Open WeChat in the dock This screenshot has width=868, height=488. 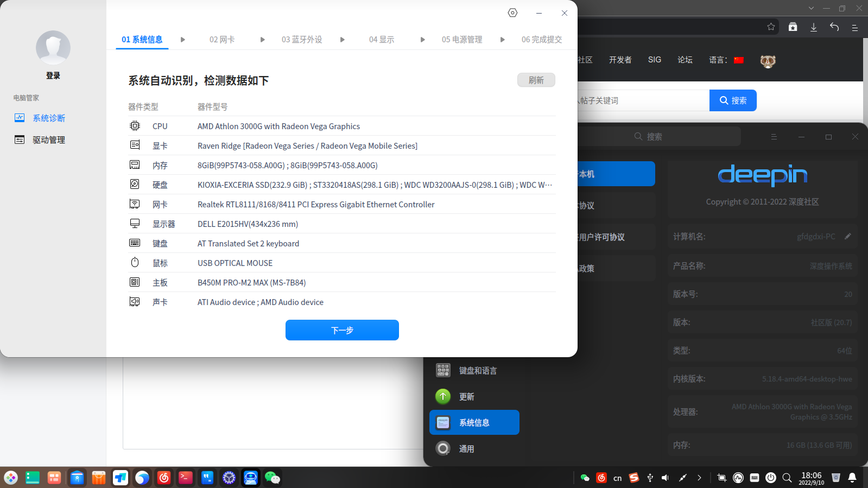pos(273,478)
